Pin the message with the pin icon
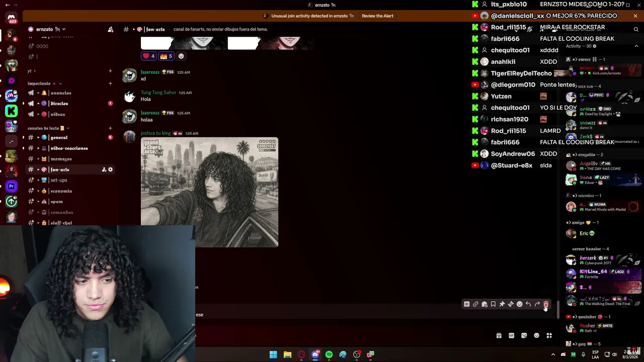 tap(502, 304)
